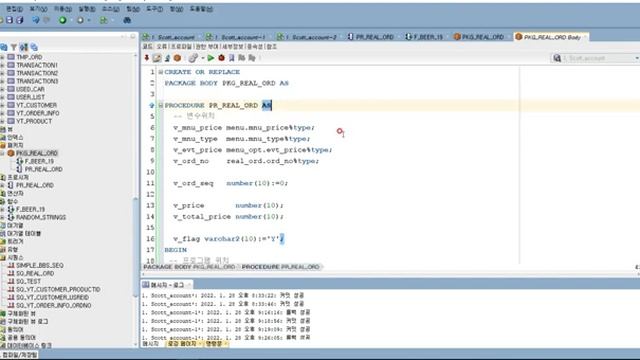
Task: Click the binoculars Find DB Object icon
Action: pos(127,20)
